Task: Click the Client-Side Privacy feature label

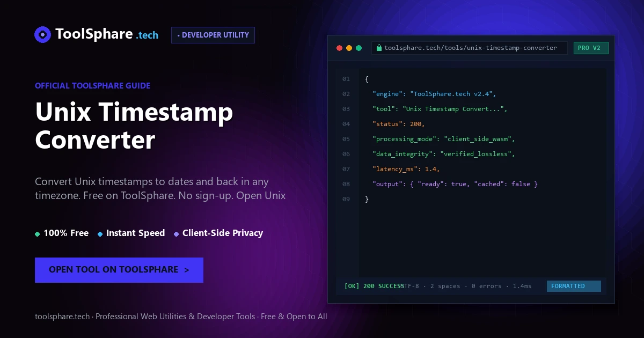Action: (223, 233)
